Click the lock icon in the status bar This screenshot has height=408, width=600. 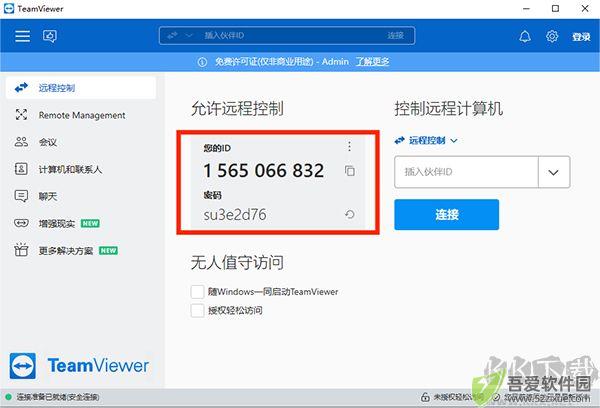(x=425, y=397)
